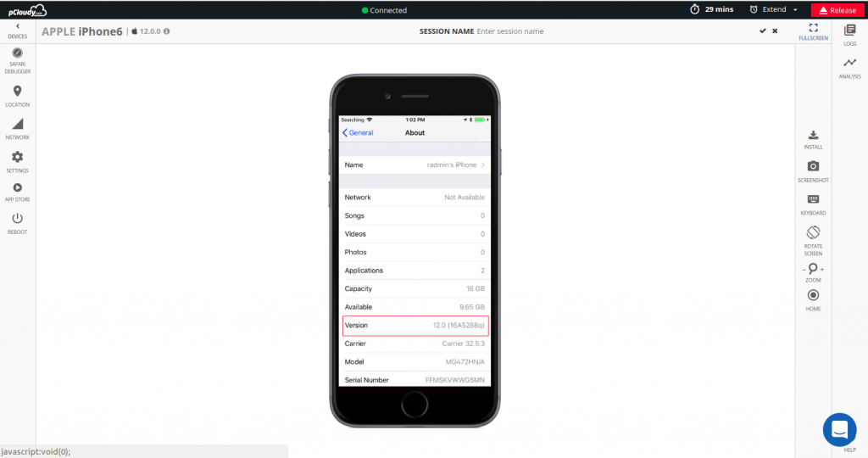
Task: Install an app on the device
Action: pos(813,140)
